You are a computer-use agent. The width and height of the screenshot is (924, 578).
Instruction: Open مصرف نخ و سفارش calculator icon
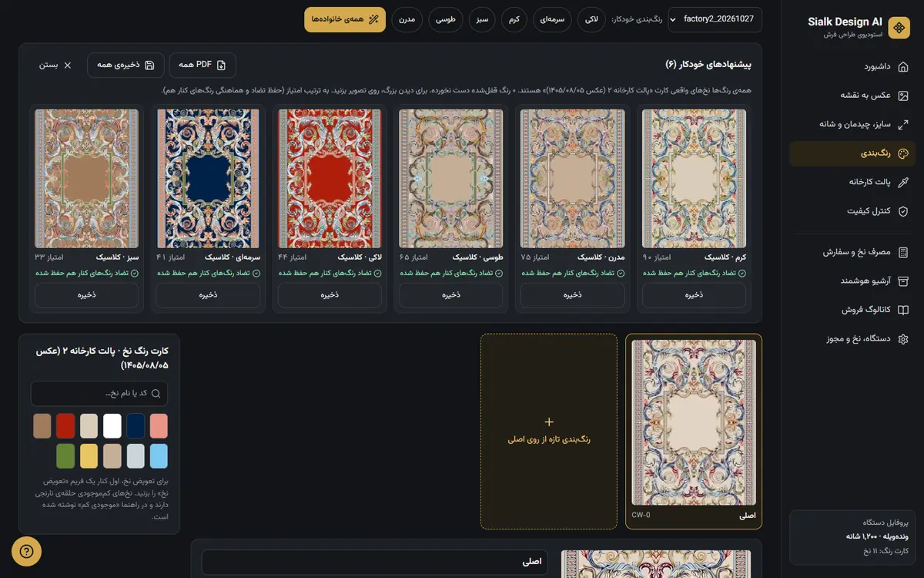point(903,252)
